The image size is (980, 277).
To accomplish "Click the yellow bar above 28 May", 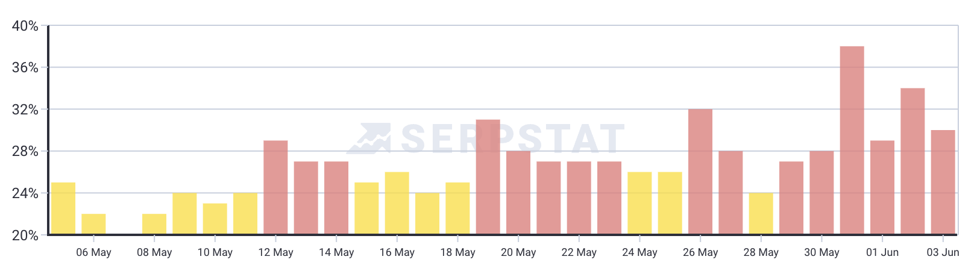I will tap(761, 214).
